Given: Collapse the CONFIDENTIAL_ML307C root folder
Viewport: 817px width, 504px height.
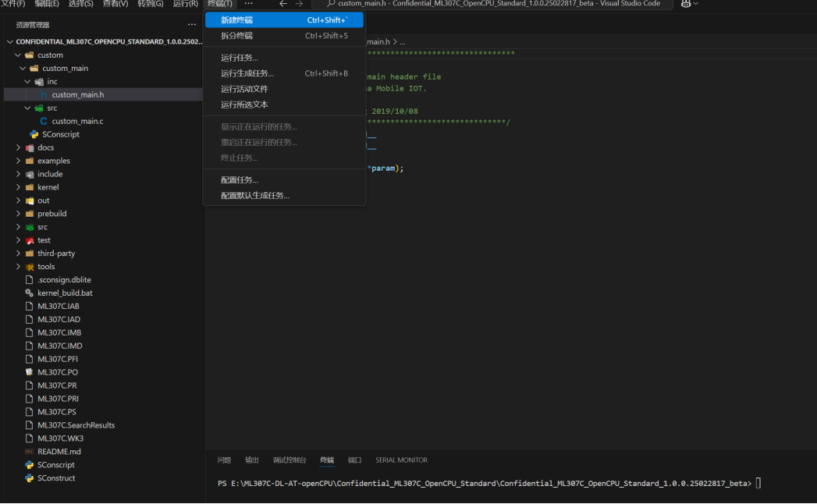Looking at the screenshot, I should 10,41.
